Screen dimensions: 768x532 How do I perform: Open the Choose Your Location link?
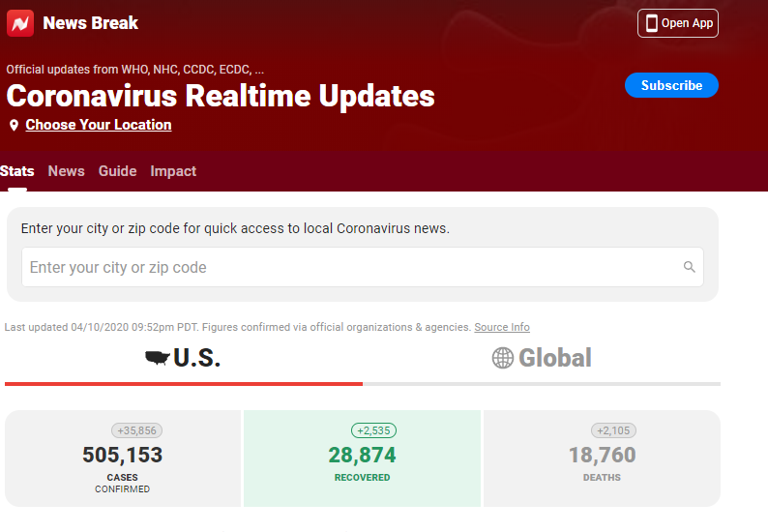tap(99, 125)
